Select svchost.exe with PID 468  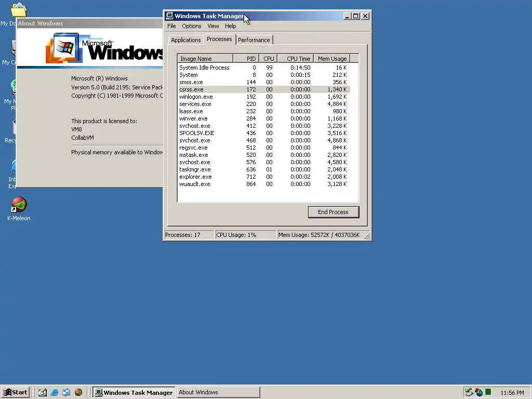[x=263, y=140]
